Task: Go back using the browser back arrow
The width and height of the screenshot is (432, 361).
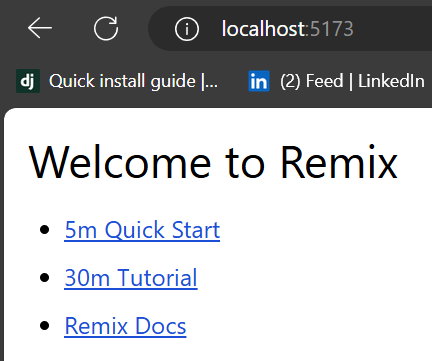Action: pyautogui.click(x=40, y=28)
